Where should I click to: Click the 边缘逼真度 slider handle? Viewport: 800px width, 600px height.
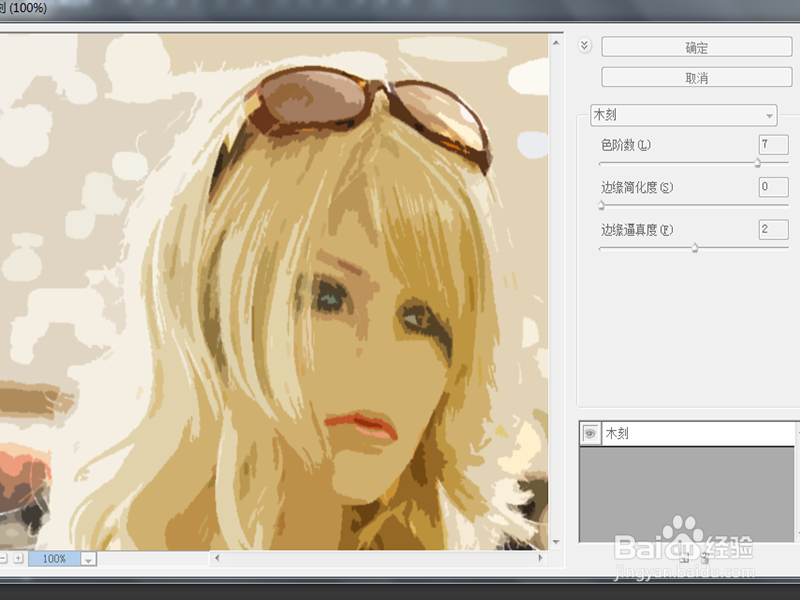695,248
